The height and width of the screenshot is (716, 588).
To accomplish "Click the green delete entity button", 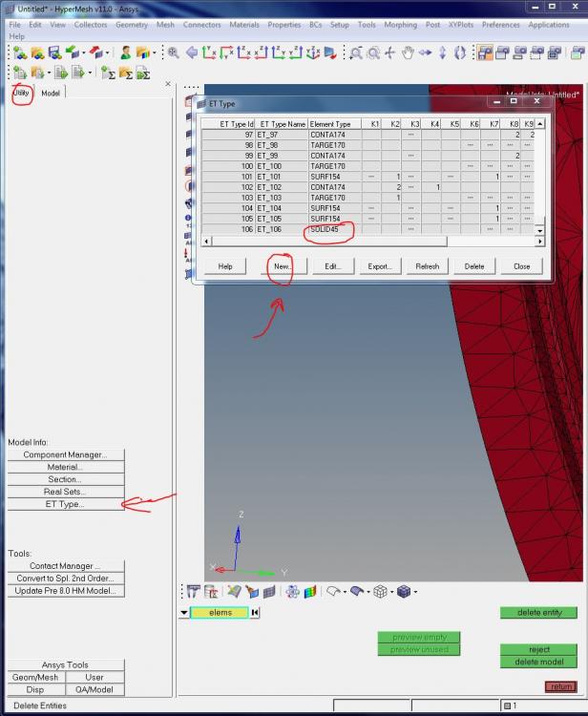I will click(x=538, y=612).
